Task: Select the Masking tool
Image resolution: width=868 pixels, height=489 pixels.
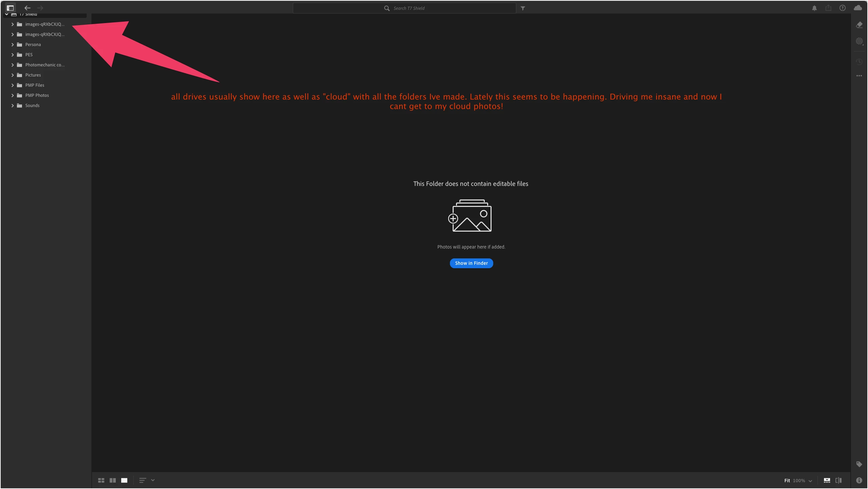Action: [x=859, y=41]
